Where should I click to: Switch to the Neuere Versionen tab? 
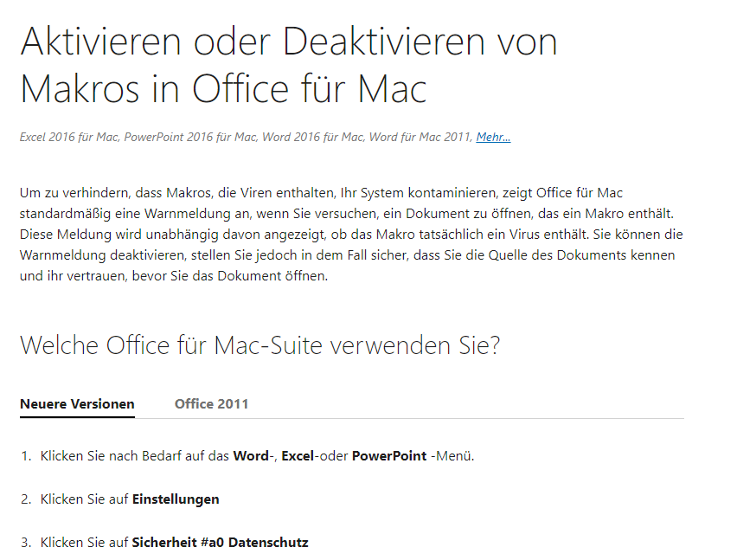coord(77,403)
